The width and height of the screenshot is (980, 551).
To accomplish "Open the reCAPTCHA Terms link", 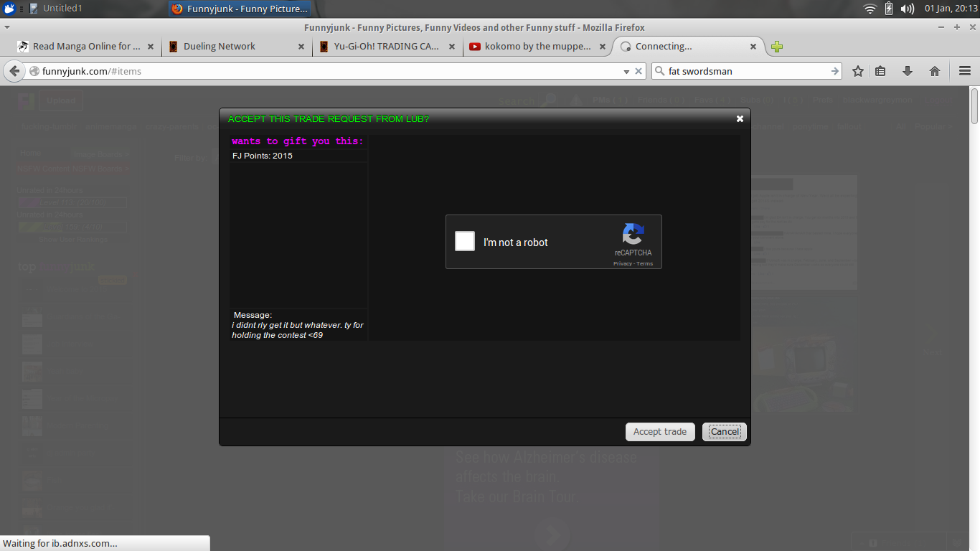I will [645, 264].
